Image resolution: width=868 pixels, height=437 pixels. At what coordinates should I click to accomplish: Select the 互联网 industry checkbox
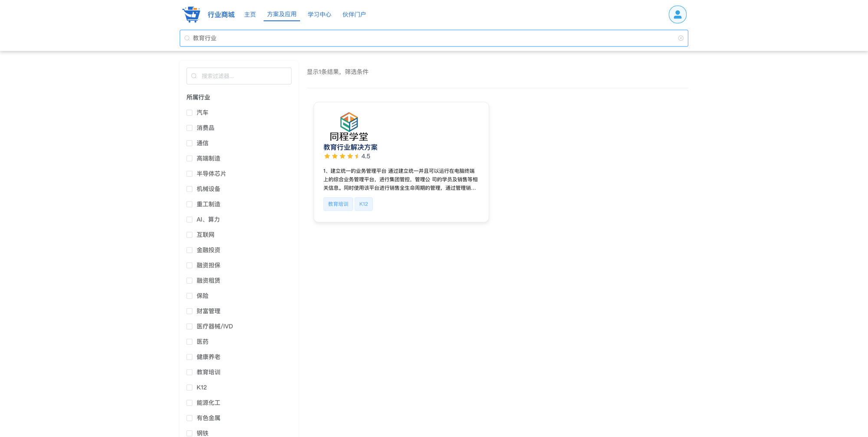point(190,235)
